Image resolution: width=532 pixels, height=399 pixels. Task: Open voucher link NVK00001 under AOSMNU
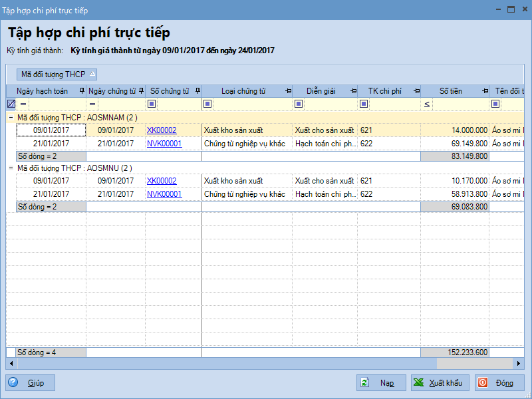[164, 194]
